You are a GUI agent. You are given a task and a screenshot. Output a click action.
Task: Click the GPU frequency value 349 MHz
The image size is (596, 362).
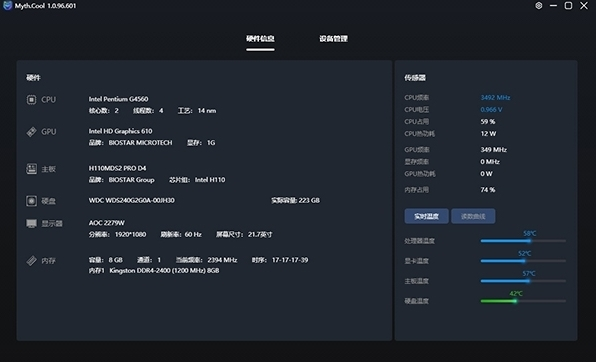pyautogui.click(x=493, y=150)
